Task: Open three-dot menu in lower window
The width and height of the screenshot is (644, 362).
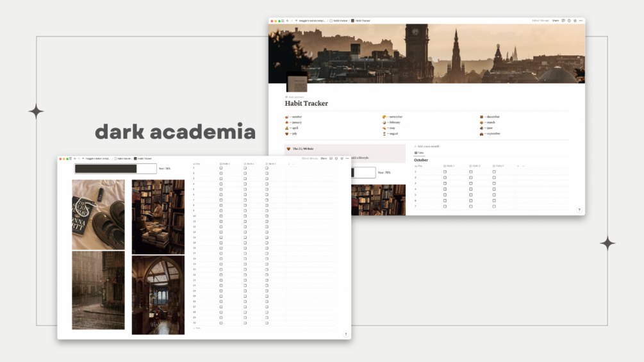Action: [347, 158]
